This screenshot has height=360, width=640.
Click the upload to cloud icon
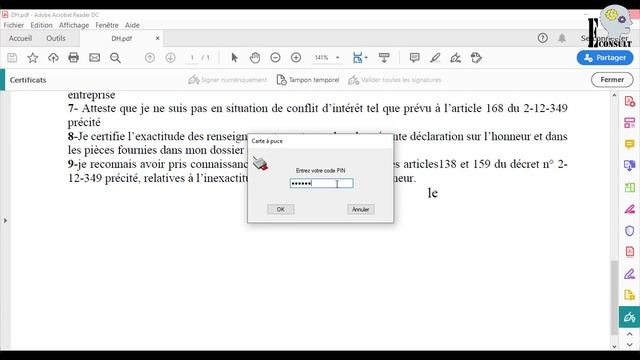(53, 58)
